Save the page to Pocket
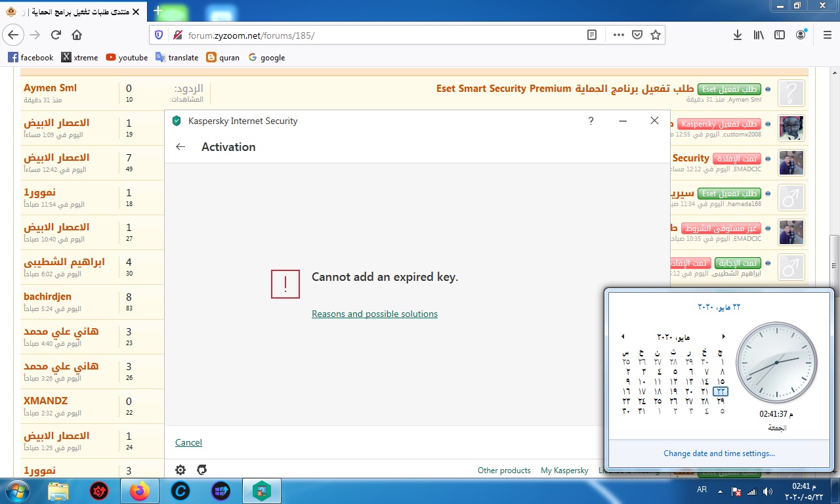The image size is (840, 504). (x=637, y=35)
